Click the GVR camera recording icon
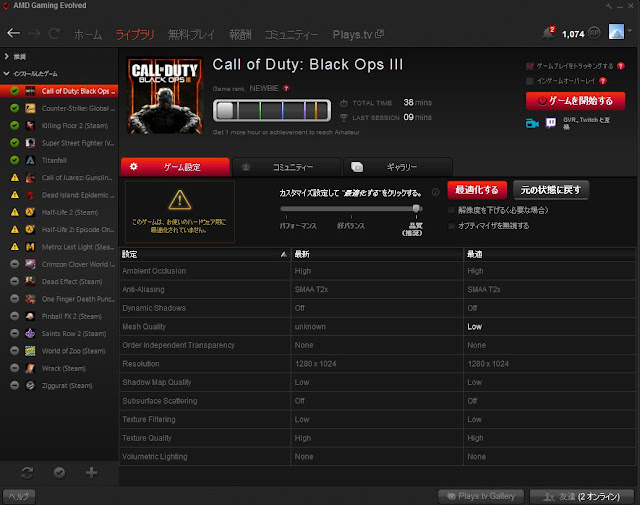640x505 pixels. click(532, 123)
